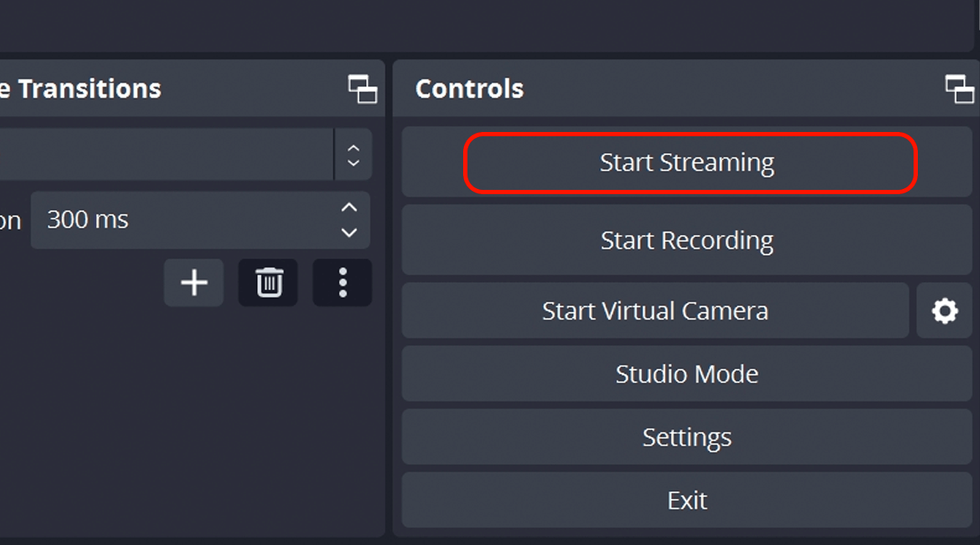Start Recording the current scene
The height and width of the screenshot is (545, 980).
[x=686, y=240]
